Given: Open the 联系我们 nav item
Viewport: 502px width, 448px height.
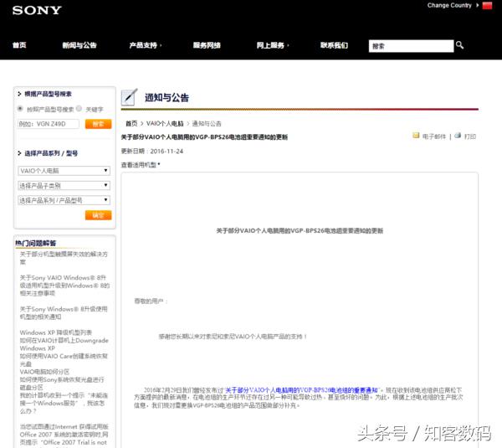Looking at the screenshot, I should pyautogui.click(x=334, y=45).
